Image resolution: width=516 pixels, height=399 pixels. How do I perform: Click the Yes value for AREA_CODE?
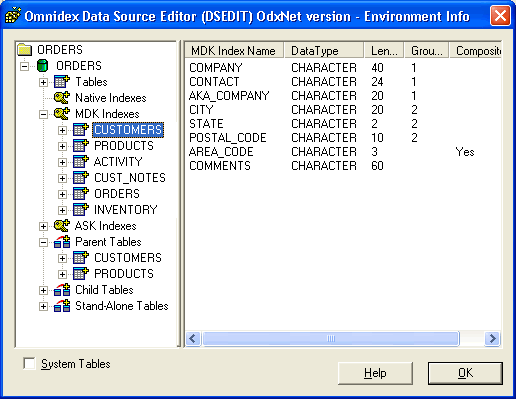click(x=465, y=152)
